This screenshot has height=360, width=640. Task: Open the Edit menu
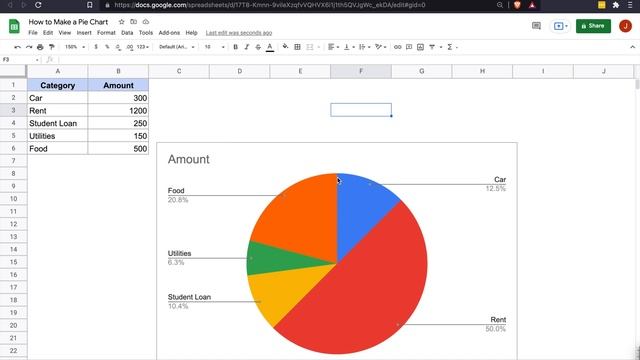(48, 33)
